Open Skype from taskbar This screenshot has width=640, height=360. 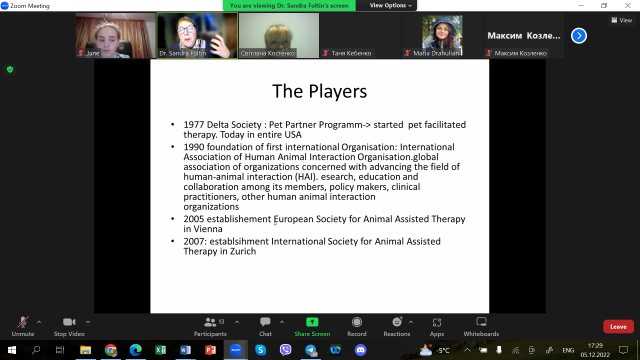[260, 350]
